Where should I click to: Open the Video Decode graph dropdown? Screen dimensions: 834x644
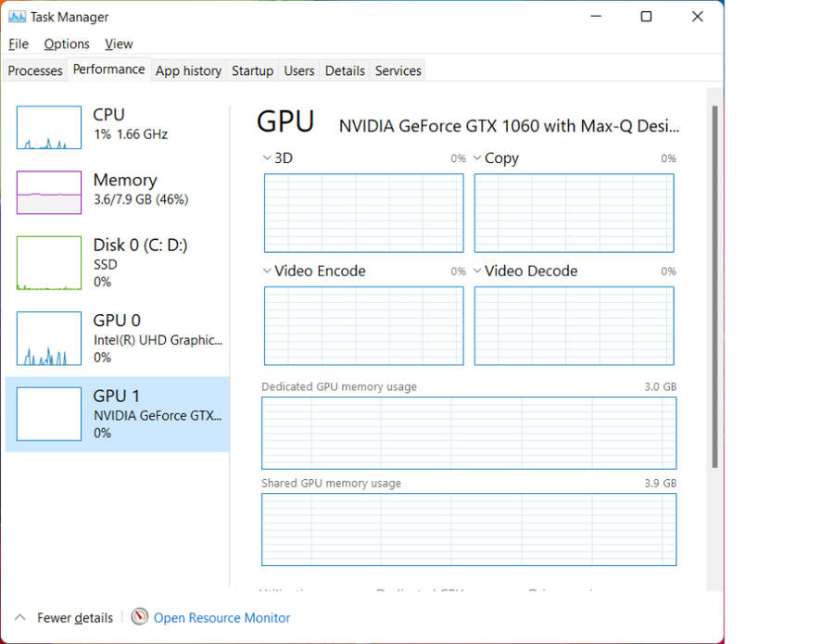tap(477, 271)
